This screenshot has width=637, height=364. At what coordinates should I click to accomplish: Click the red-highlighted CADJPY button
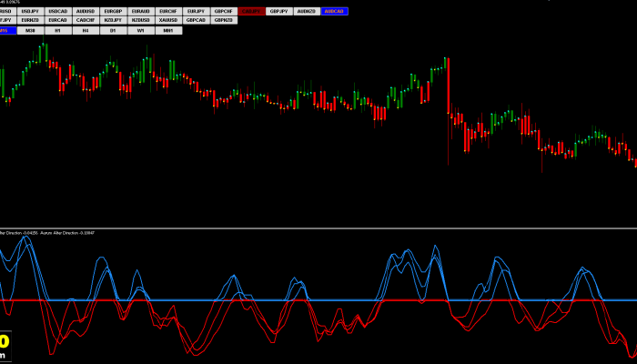tap(251, 11)
